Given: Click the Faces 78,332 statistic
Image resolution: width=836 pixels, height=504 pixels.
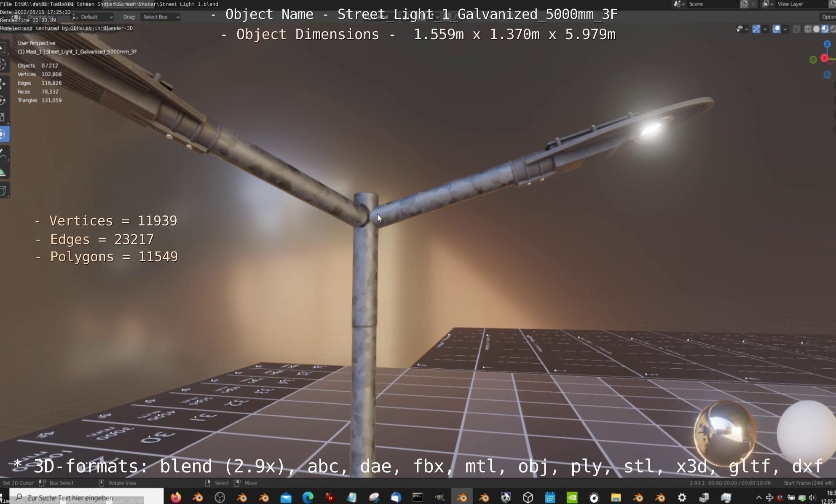Looking at the screenshot, I should click(38, 91).
